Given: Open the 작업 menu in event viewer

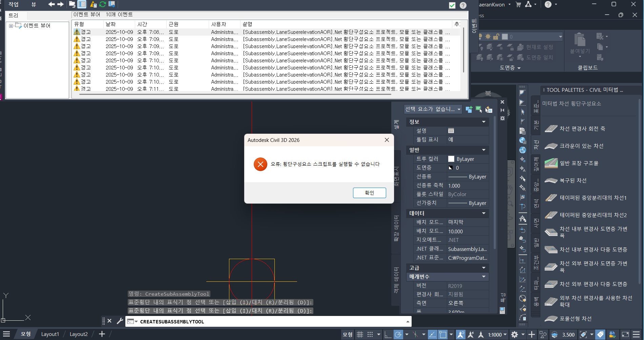Looking at the screenshot, I should pos(14,4).
